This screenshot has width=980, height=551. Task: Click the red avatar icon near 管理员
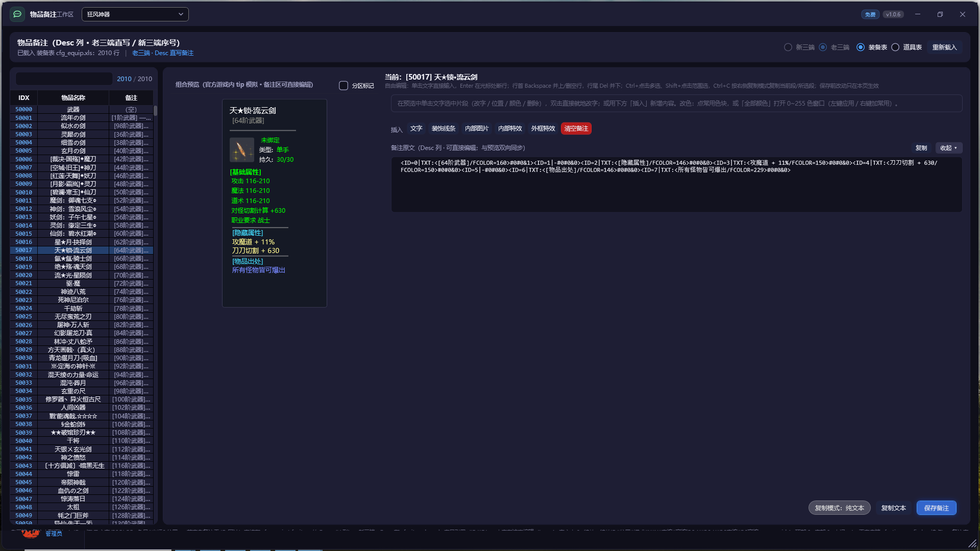coord(31,534)
